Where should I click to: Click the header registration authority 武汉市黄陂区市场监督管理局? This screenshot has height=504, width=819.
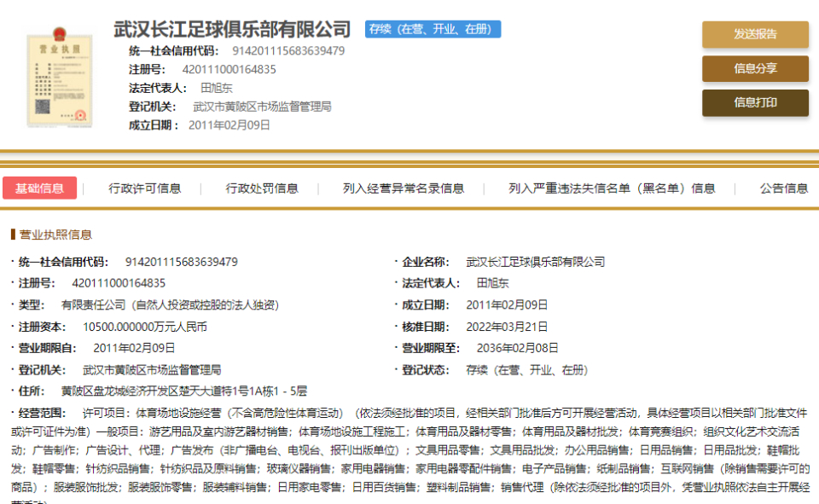[x=262, y=107]
